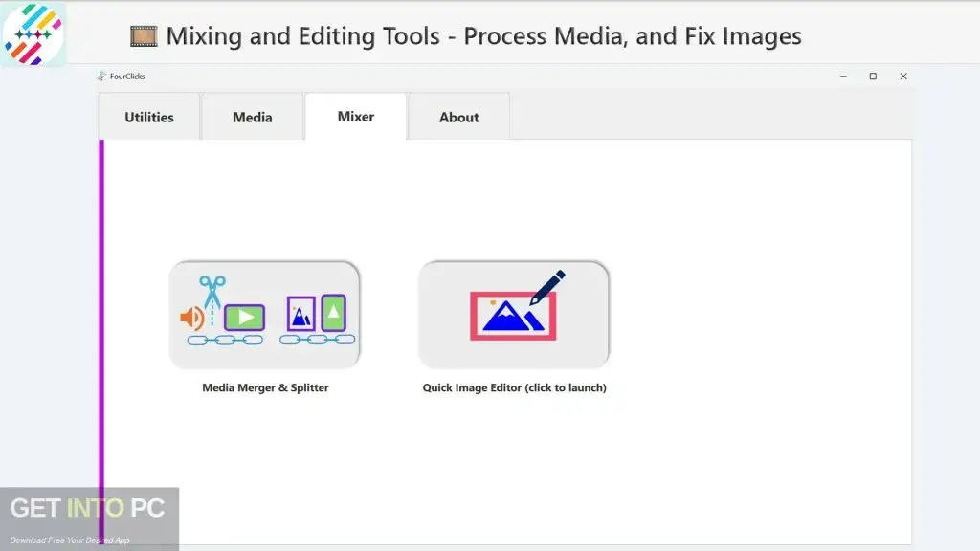Viewport: 980px width, 551px height.
Task: Click the film strip icon in the heading
Action: click(x=144, y=37)
